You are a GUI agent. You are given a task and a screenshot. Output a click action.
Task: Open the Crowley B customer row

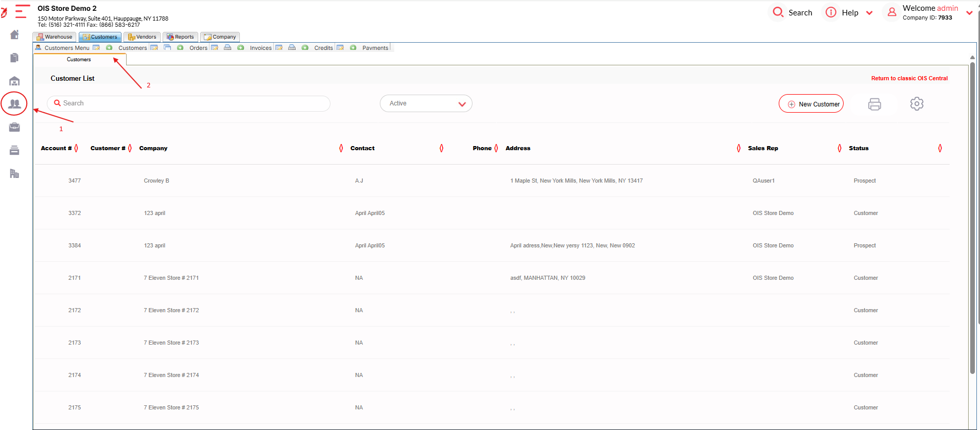[x=492, y=181]
